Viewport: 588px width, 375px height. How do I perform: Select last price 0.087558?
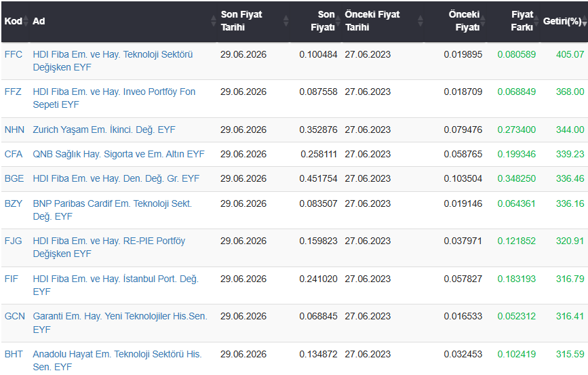tap(318, 92)
